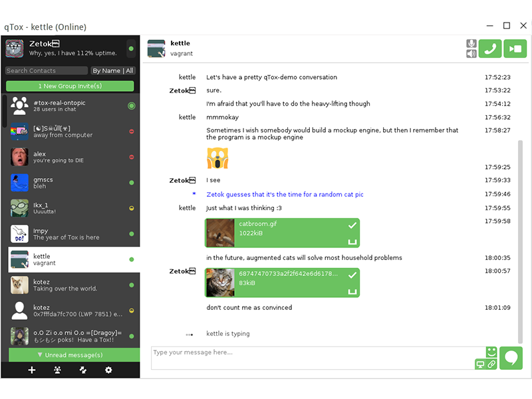Screen dimensions: 532x399
Task: Start a video call with kettle
Action: point(515,49)
